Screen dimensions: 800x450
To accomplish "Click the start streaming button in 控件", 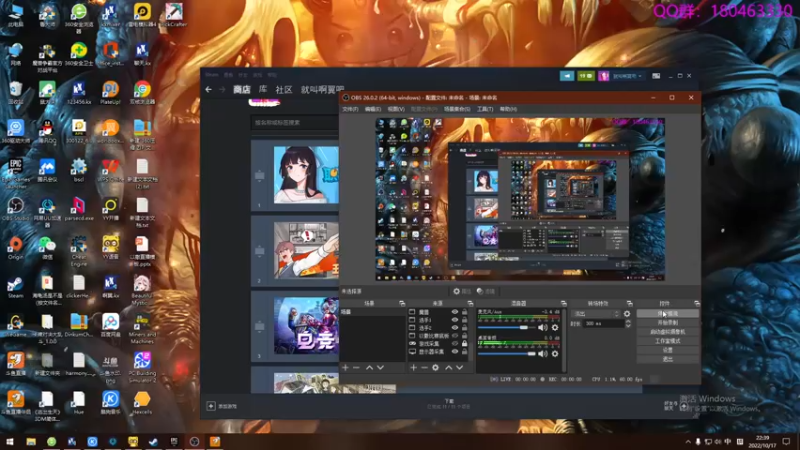I will click(667, 314).
